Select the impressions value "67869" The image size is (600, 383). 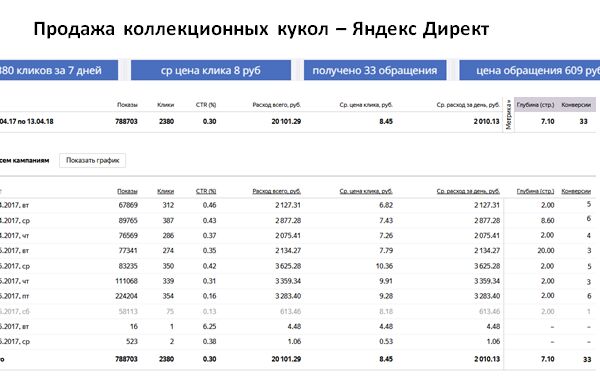[x=128, y=205]
